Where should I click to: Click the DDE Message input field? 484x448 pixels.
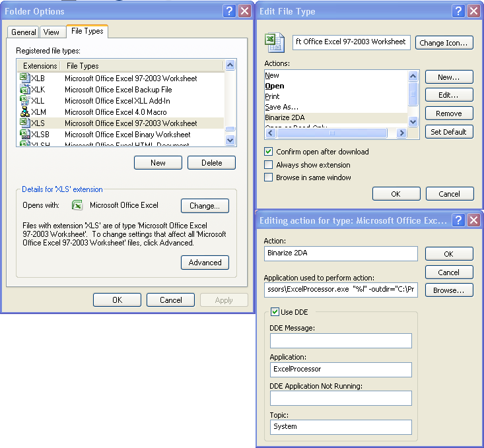(341, 340)
